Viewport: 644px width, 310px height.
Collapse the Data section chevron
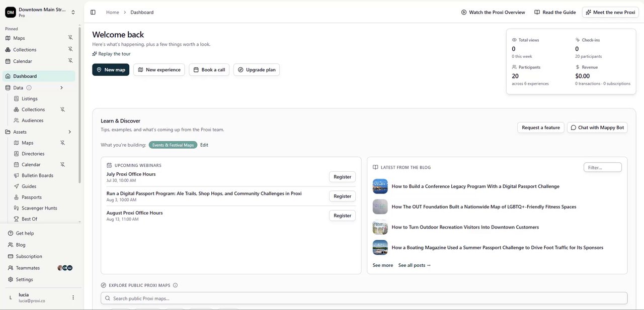[x=62, y=87]
